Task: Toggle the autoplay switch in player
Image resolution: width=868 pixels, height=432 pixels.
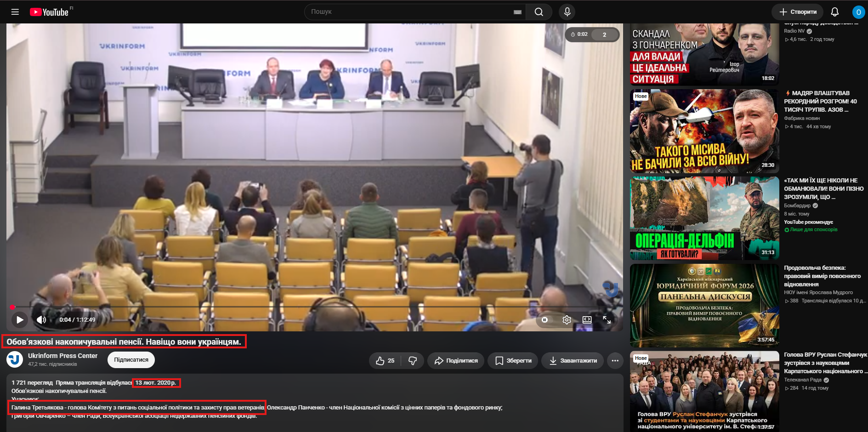Action: click(x=545, y=320)
